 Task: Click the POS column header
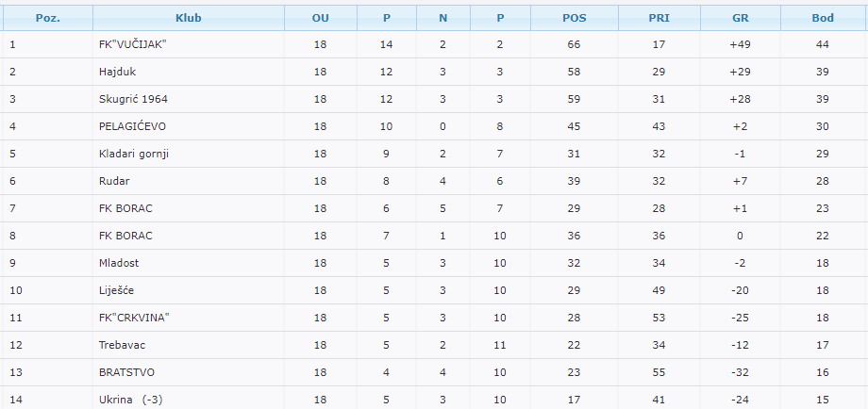(574, 18)
